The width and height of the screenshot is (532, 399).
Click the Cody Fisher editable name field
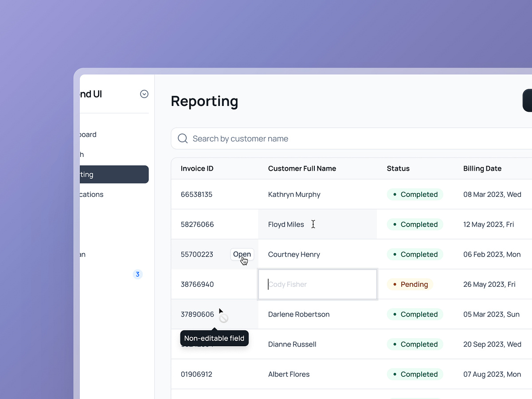(x=317, y=284)
